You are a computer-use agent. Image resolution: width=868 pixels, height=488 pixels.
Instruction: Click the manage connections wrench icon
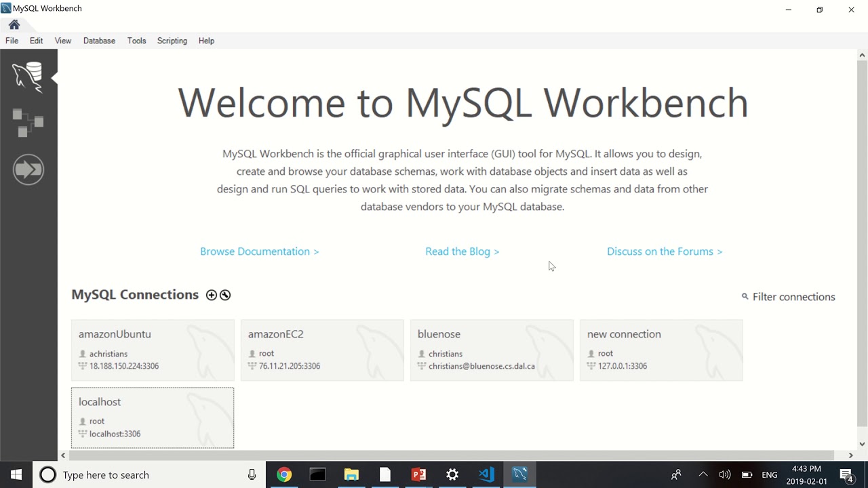(x=225, y=295)
